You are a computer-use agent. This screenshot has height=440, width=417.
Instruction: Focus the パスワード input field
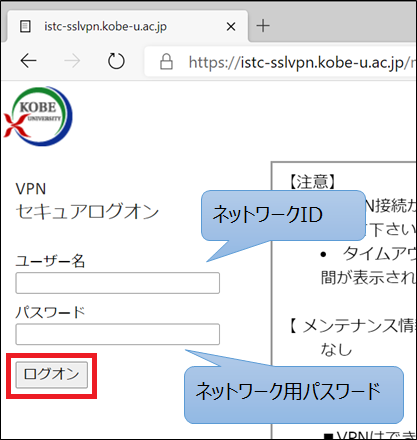pyautogui.click(x=117, y=334)
